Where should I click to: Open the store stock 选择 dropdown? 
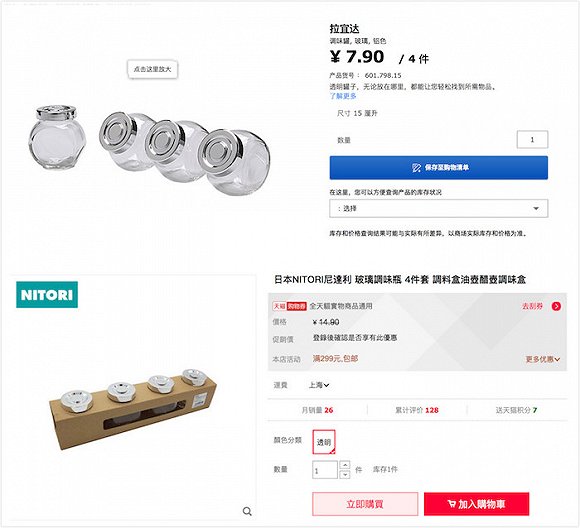(439, 208)
